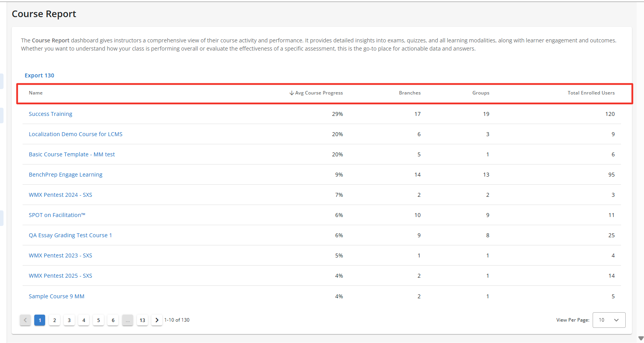Sort by Branches column header
The image size is (644, 343).
(x=409, y=93)
